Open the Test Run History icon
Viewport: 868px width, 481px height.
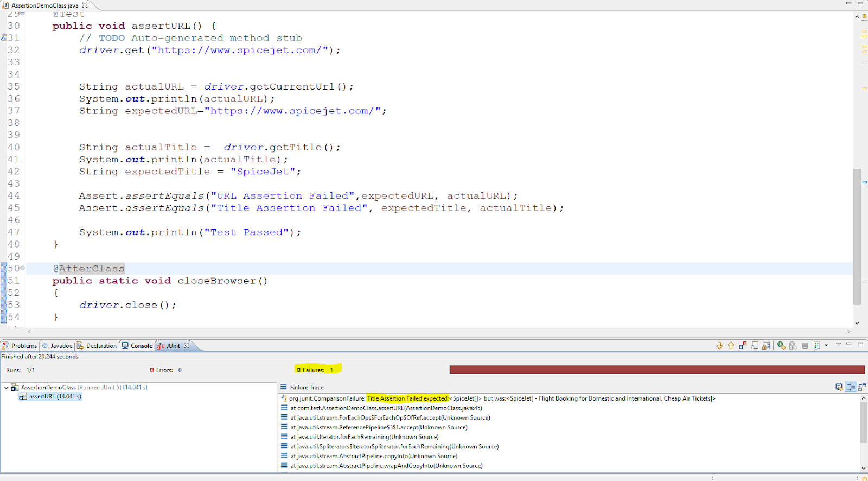(817, 345)
